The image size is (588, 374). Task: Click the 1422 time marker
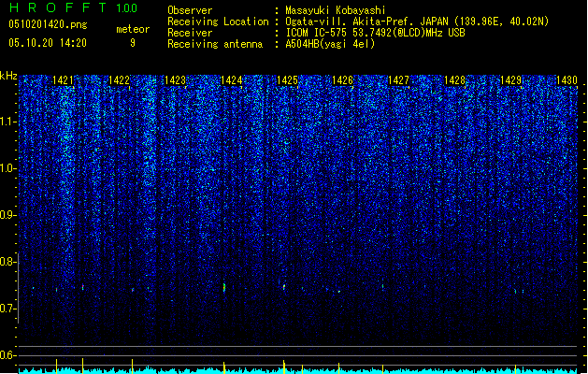pos(119,80)
